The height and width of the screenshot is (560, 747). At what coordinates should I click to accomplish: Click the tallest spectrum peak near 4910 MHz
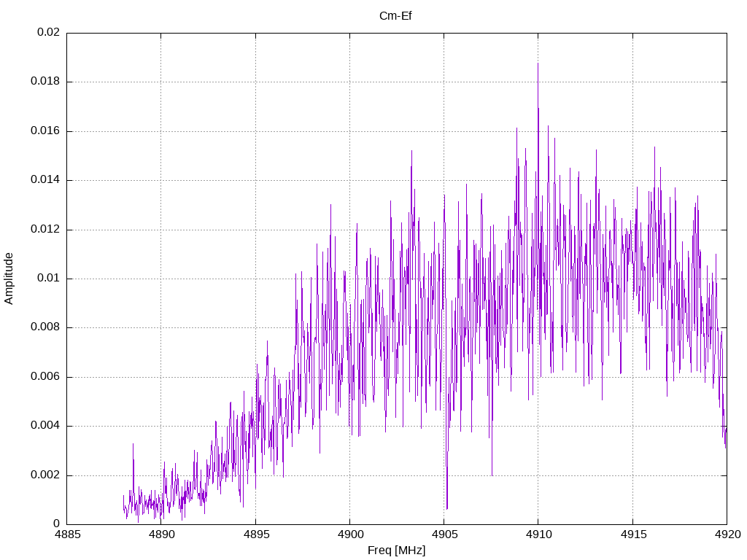point(538,64)
